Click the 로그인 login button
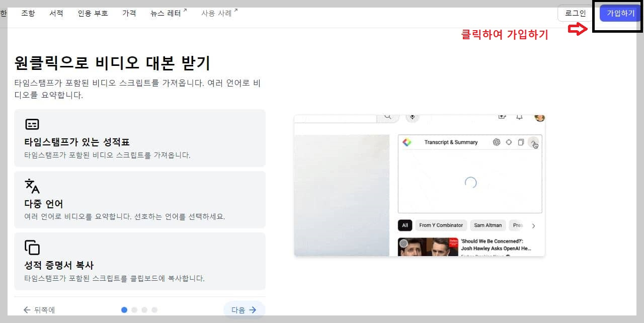 tap(576, 14)
